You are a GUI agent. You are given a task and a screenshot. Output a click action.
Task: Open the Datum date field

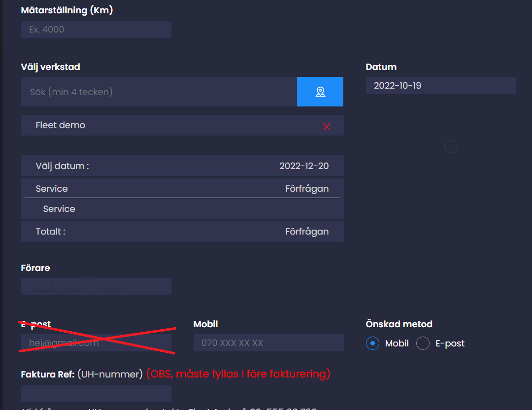click(440, 86)
